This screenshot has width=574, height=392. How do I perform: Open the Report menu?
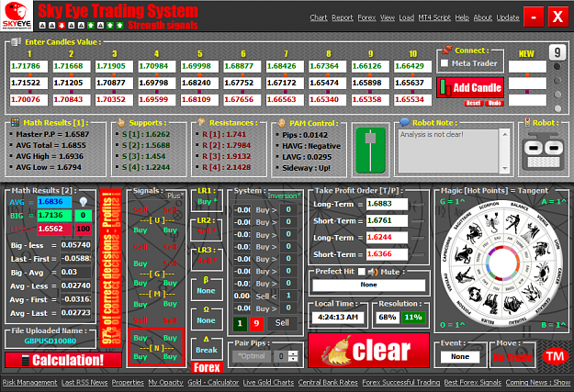point(343,17)
